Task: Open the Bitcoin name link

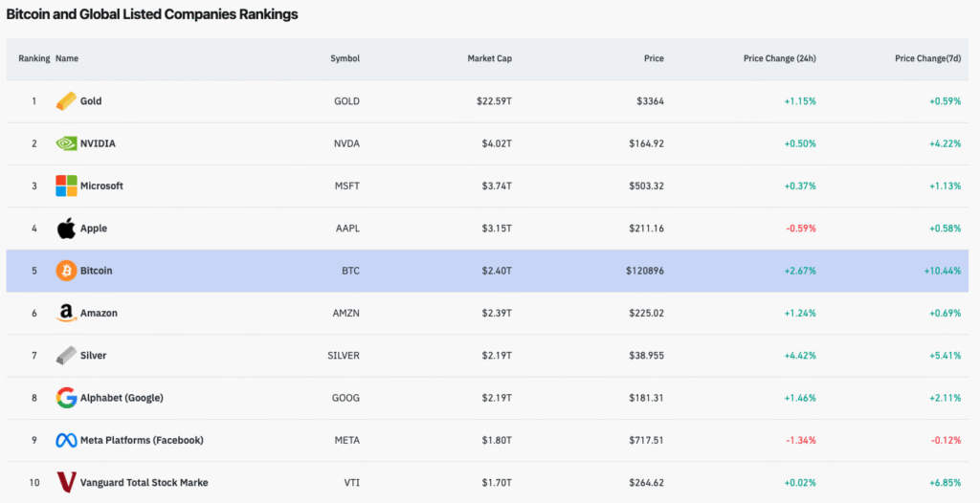Action: click(x=97, y=271)
